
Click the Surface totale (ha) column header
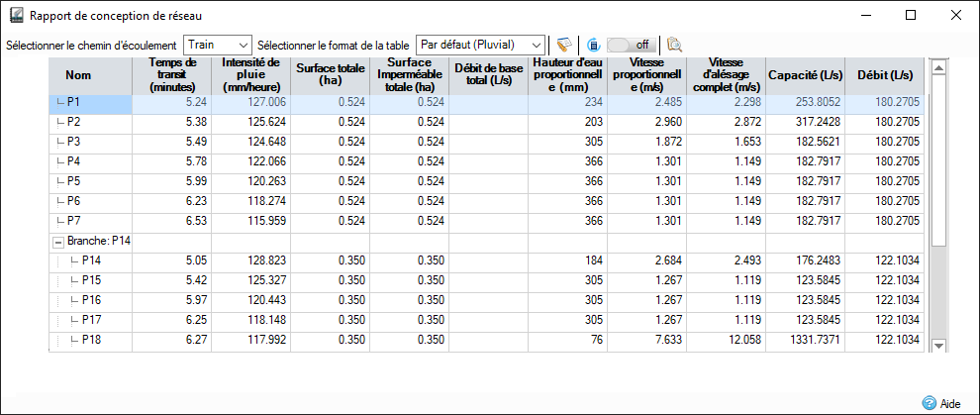click(330, 75)
